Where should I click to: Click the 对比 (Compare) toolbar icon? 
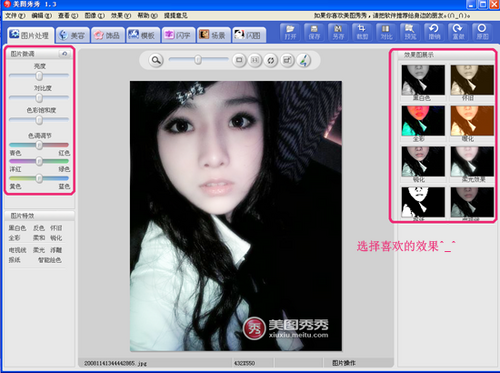(386, 32)
